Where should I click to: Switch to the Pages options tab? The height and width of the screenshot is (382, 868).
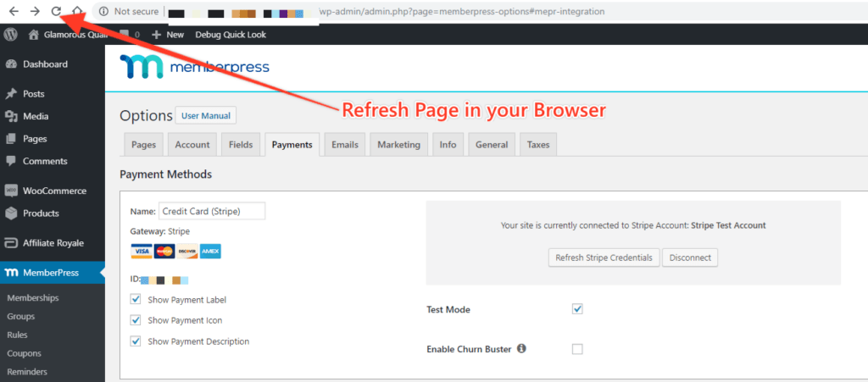143,145
